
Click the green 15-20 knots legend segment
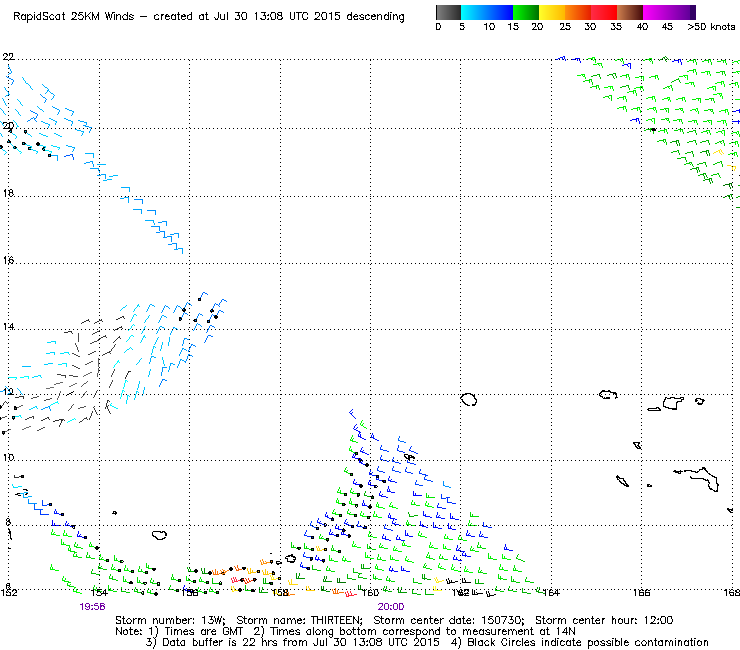526,12
